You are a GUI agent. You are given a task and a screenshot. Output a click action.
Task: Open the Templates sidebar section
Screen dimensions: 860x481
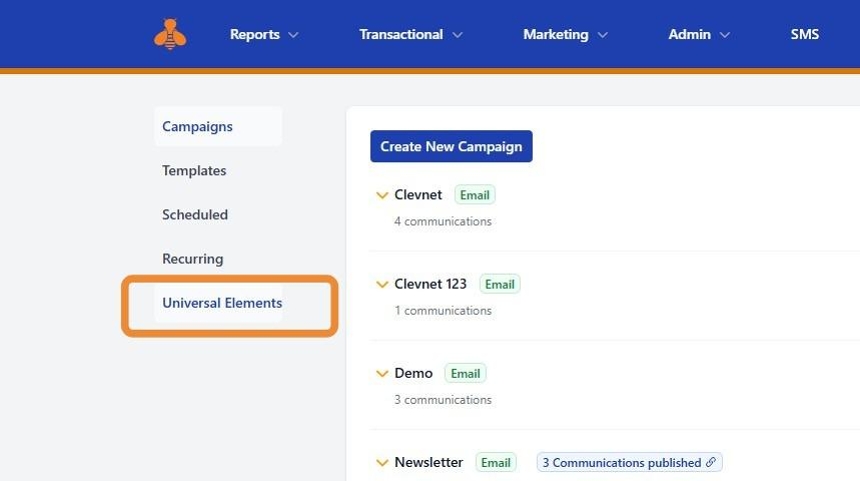point(195,171)
